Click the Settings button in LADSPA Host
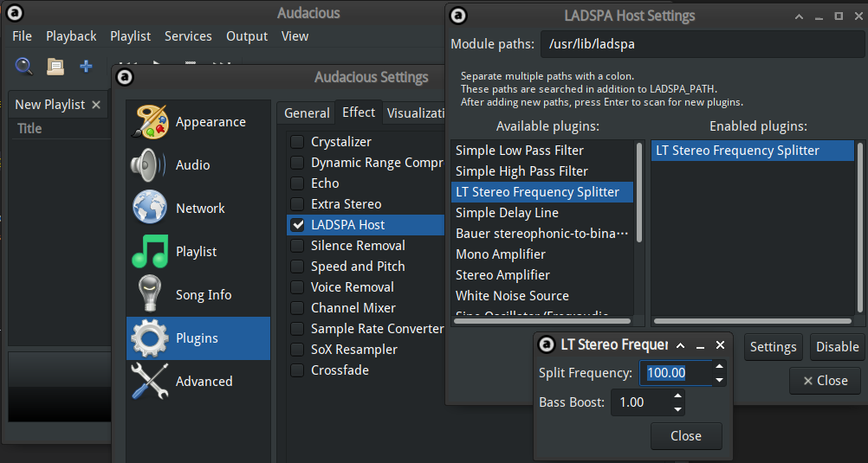The height and width of the screenshot is (463, 868). pos(773,347)
